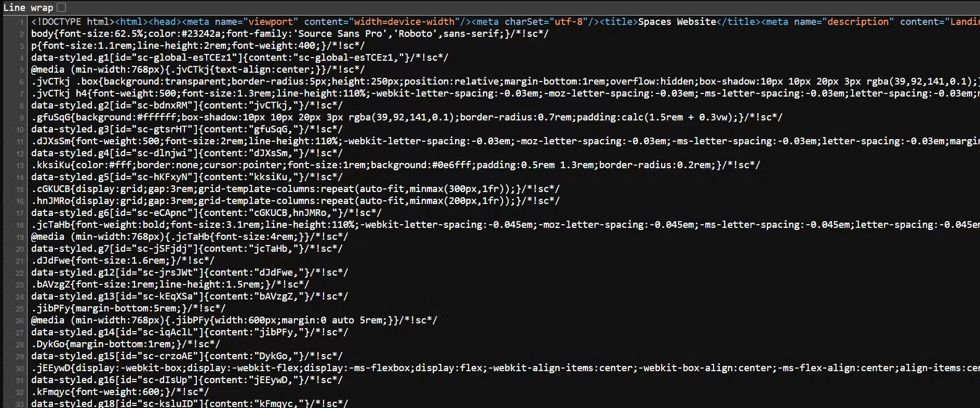The width and height of the screenshot is (980, 408).
Task: Click the .kksiKu color CSS rule
Action: point(395,165)
